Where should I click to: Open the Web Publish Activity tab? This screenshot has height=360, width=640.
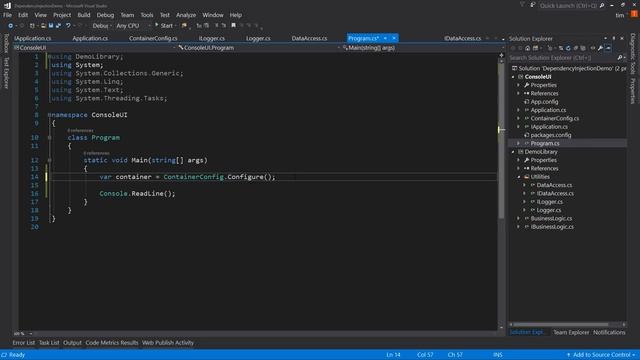click(168, 343)
